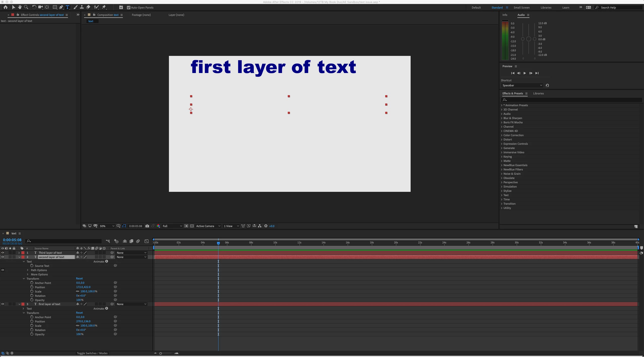Select the Rotation tool
Image resolution: width=644 pixels, height=361 pixels.
(34, 7)
